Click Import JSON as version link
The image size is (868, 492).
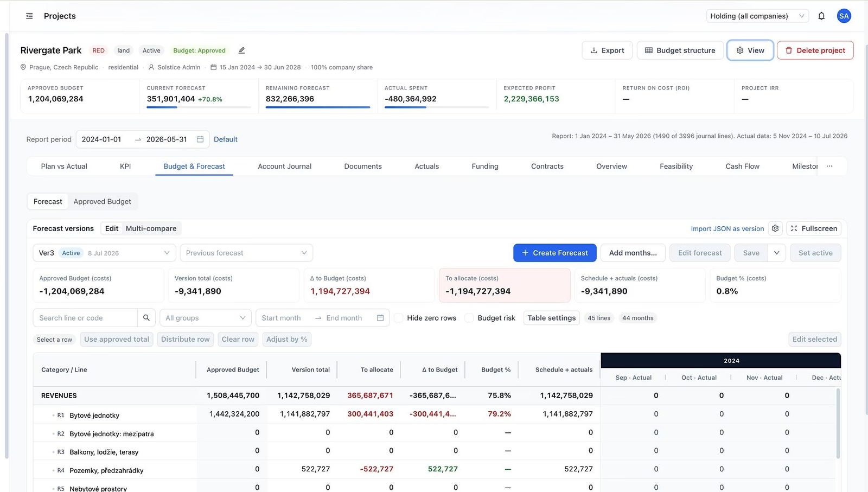click(727, 229)
